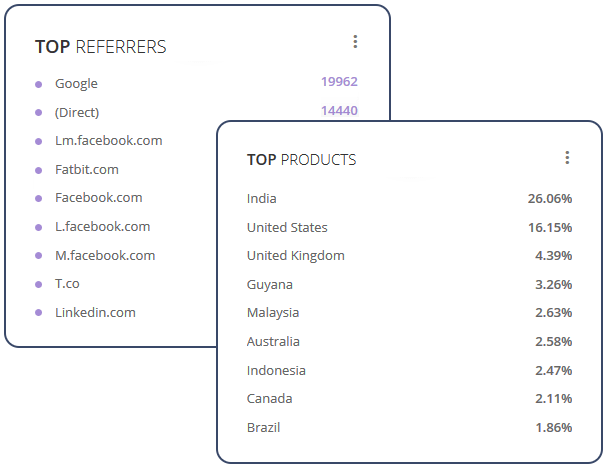Click Google's visit count 19962
The height and width of the screenshot is (468, 607).
pyautogui.click(x=339, y=82)
